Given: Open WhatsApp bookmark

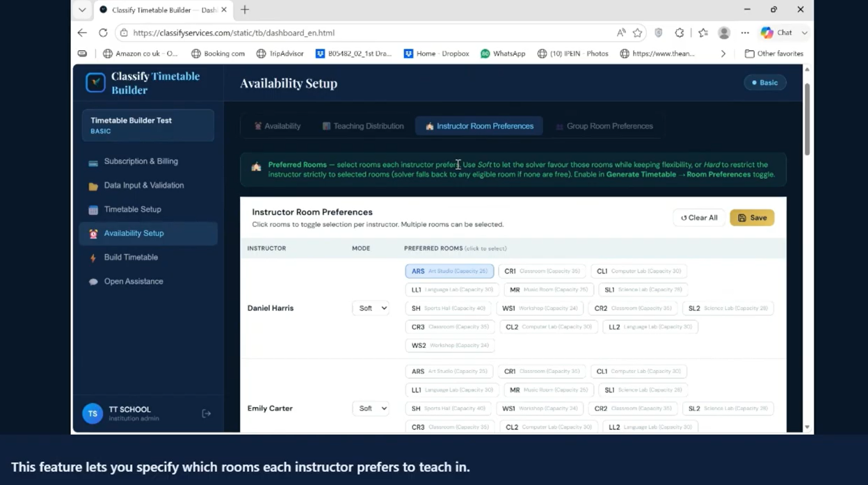Looking at the screenshot, I should tap(503, 54).
